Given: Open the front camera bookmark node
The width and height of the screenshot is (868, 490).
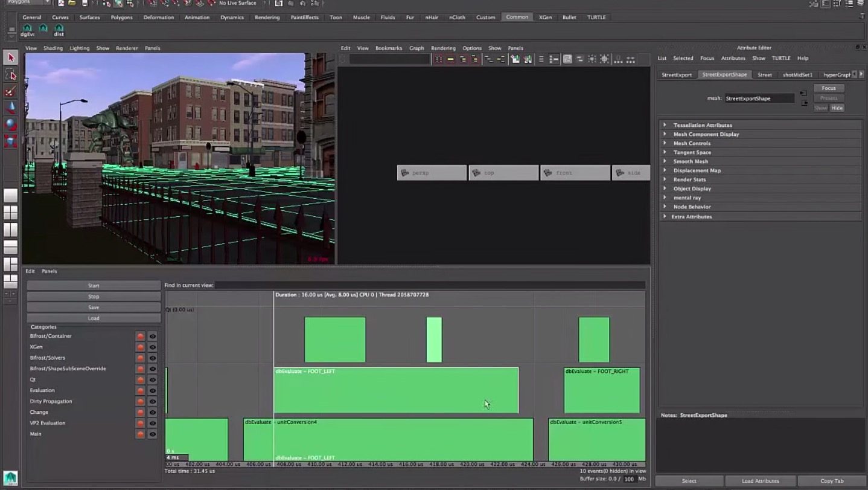Looking at the screenshot, I should (x=575, y=173).
